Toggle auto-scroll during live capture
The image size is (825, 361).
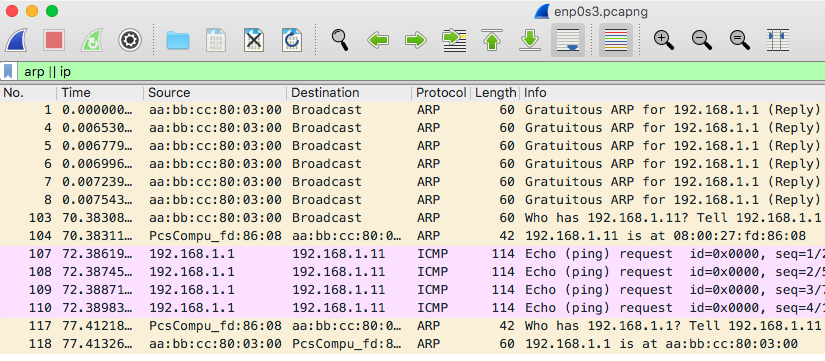point(568,41)
